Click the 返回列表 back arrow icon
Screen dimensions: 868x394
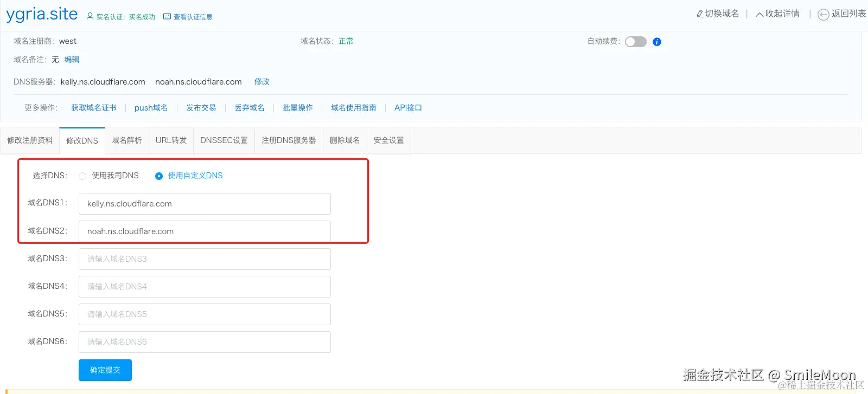[x=824, y=15]
